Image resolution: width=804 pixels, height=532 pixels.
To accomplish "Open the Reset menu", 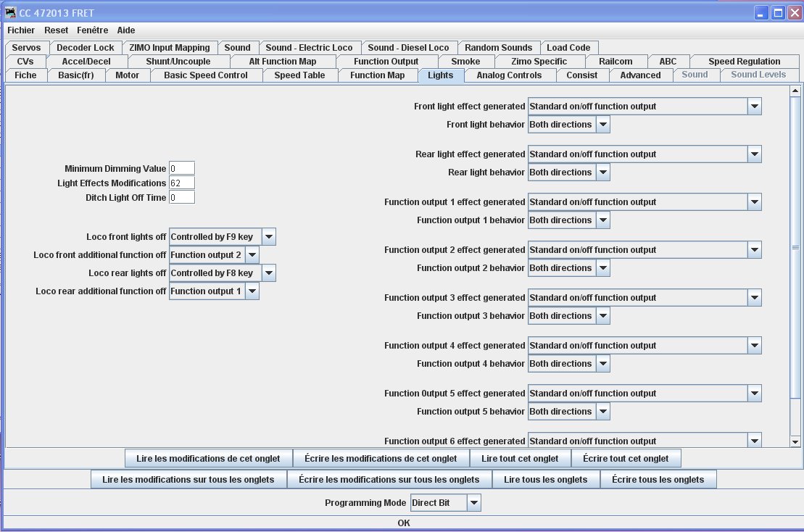I will coord(56,30).
